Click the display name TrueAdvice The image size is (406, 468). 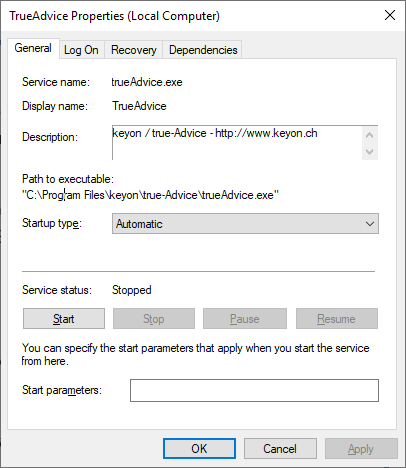click(x=139, y=106)
